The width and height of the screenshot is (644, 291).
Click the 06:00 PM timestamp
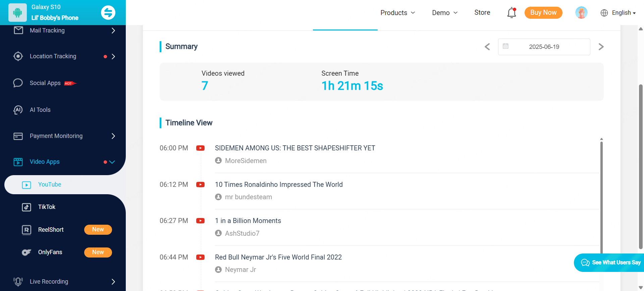click(x=174, y=148)
